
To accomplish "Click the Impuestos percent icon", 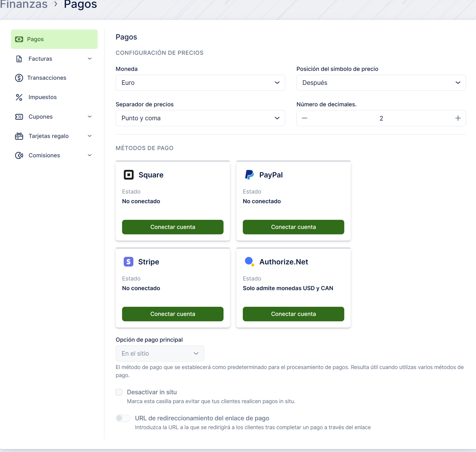I will point(19,97).
